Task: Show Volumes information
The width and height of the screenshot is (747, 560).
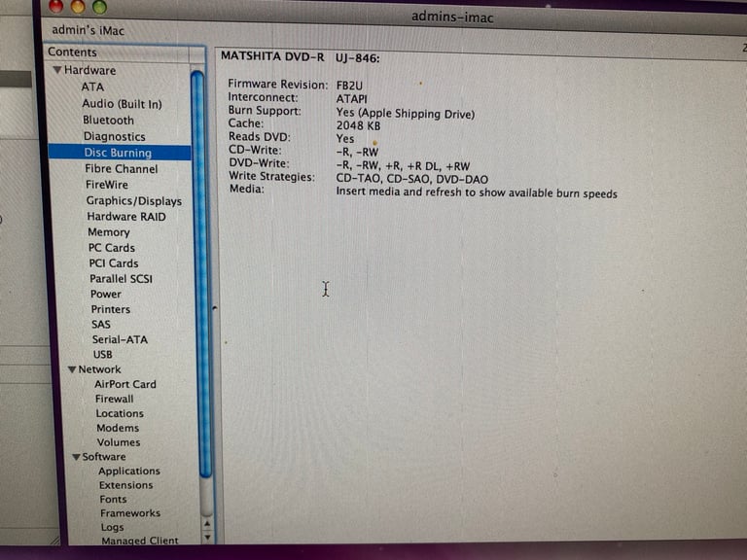Action: pyautogui.click(x=119, y=442)
